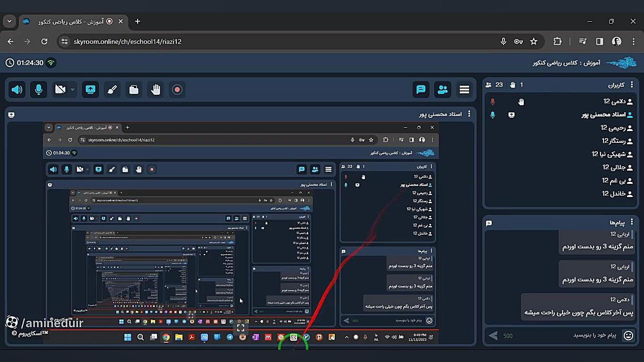The image size is (644, 362).
Task: Click Chrome icon in shared screen taskbar
Action: [166, 337]
